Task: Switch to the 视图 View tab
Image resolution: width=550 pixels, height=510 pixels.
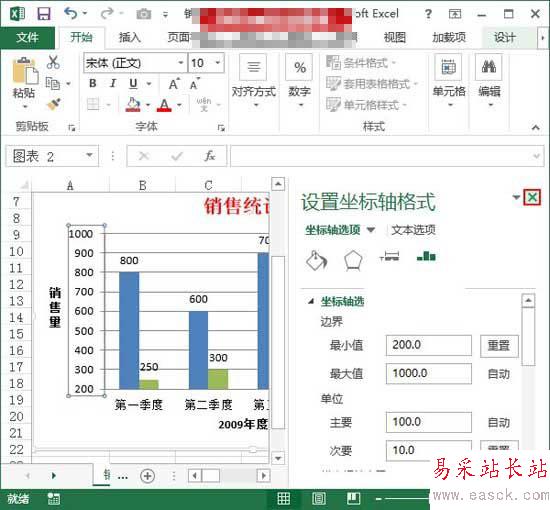Action: (395, 37)
